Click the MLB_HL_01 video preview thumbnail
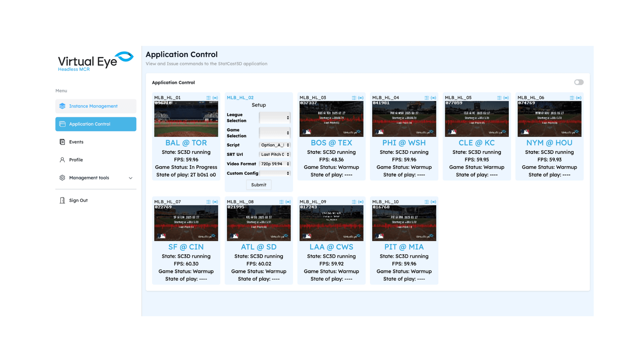 186,119
